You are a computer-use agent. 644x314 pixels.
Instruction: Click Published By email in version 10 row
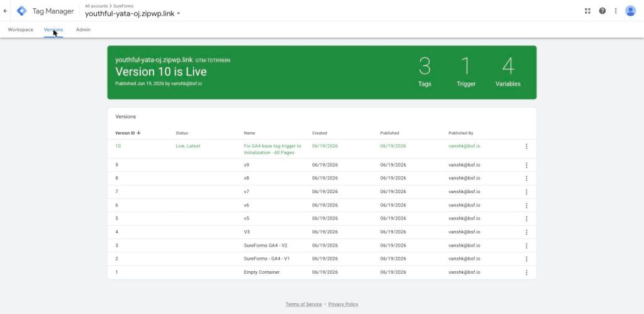click(x=464, y=146)
